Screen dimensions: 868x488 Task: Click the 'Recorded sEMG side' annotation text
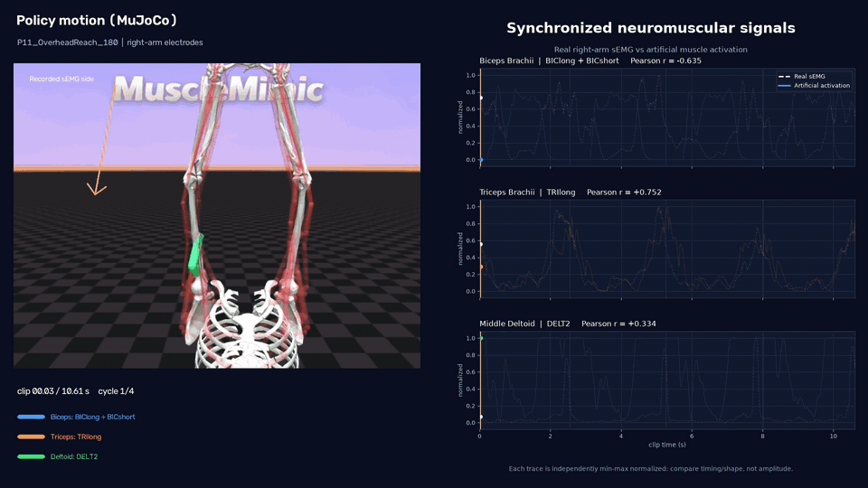coord(61,80)
